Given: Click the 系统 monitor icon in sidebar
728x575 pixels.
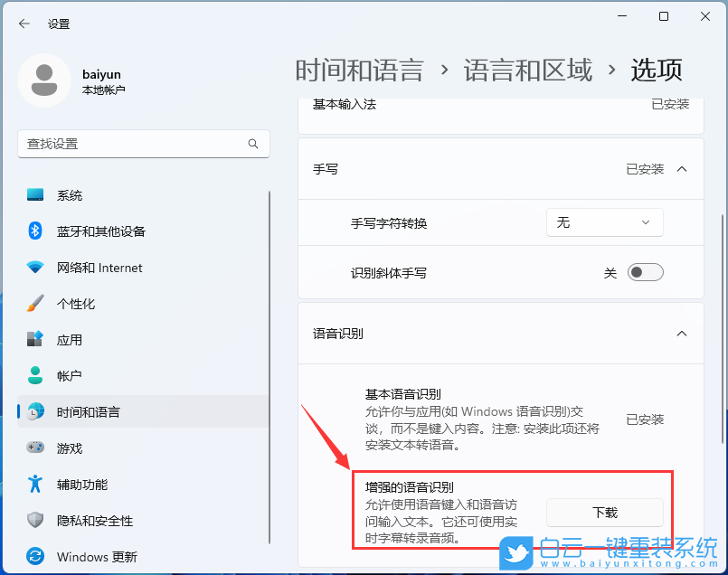Looking at the screenshot, I should pyautogui.click(x=35, y=195).
